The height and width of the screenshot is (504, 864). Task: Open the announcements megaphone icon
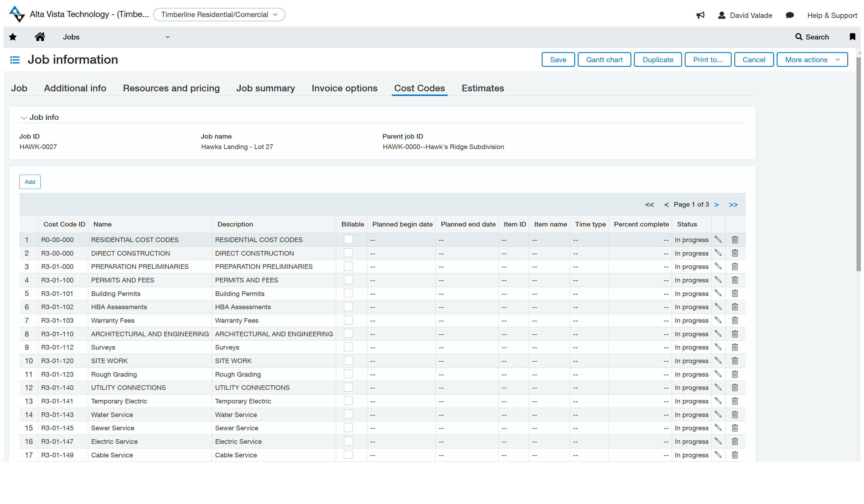click(700, 15)
